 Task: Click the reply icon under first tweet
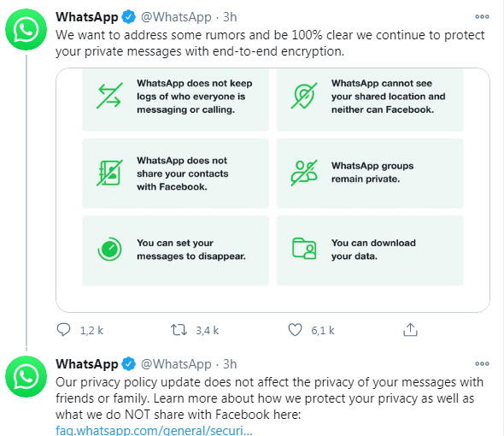point(63,330)
